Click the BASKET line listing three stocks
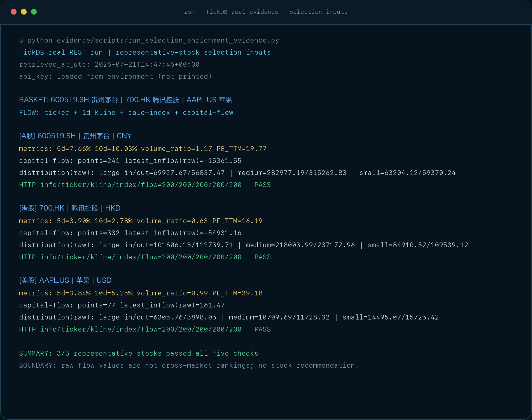Viewport: 532px width, 420px height. (125, 100)
